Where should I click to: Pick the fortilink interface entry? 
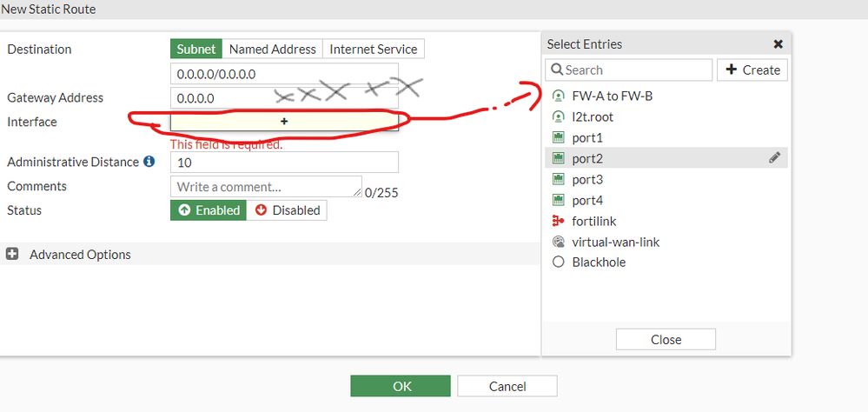pyautogui.click(x=594, y=221)
